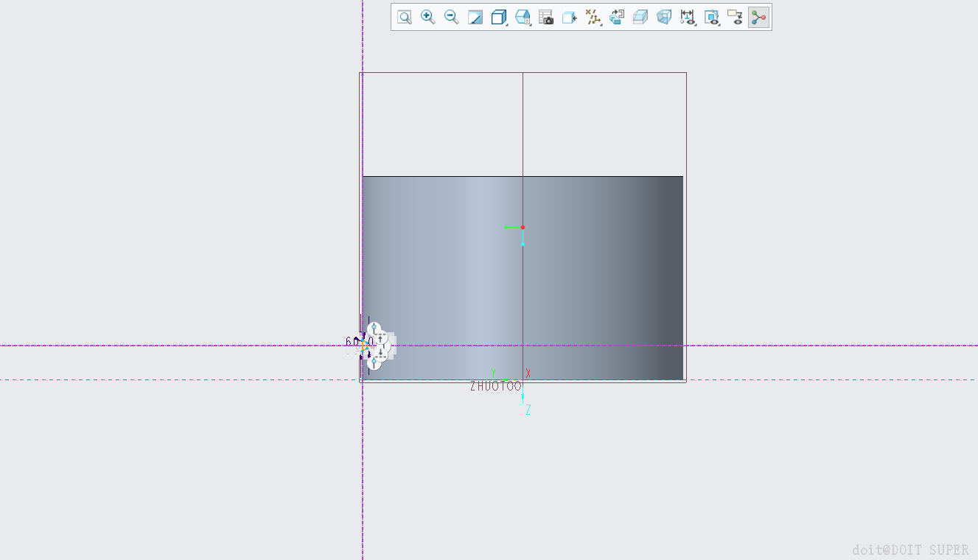Open the blue-square-with-eye display dropdown
Image resolution: width=978 pixels, height=560 pixels.
pos(711,17)
